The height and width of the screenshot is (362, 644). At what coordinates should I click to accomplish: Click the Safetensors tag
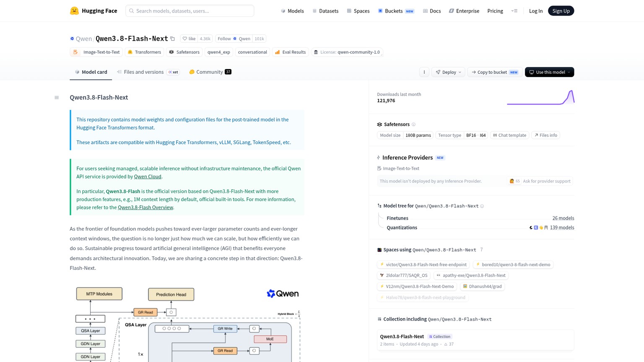184,52
